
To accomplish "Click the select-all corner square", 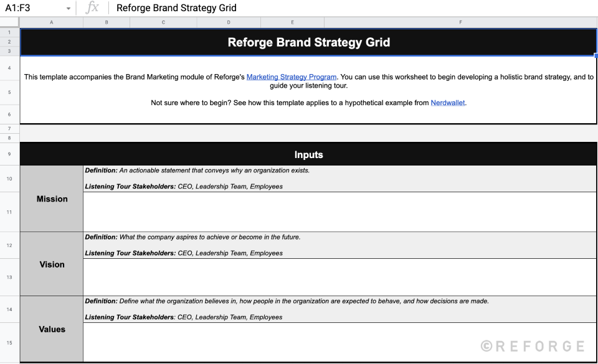I will (9, 22).
